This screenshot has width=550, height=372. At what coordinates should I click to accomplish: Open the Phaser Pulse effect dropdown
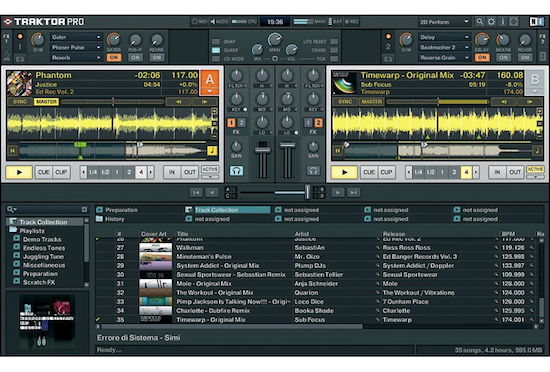(x=76, y=47)
